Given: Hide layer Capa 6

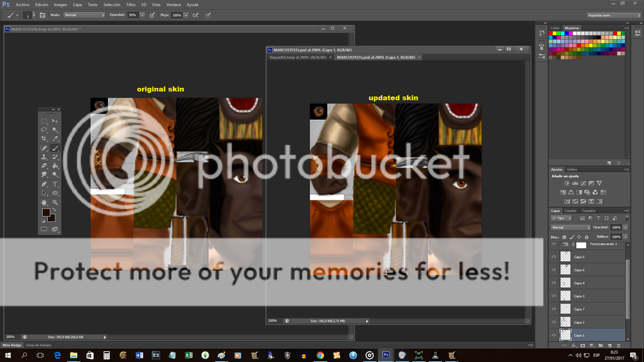Looking at the screenshot, I should 553,270.
